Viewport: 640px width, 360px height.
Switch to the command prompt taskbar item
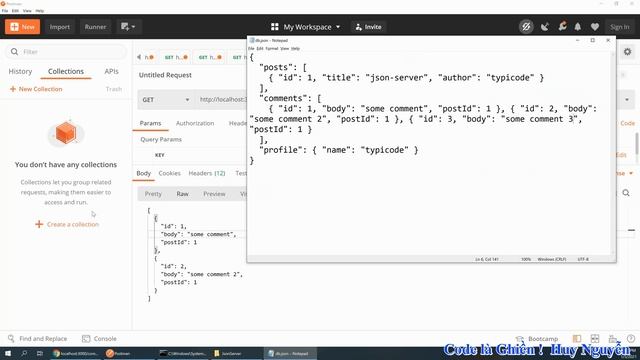pyautogui.click(x=183, y=353)
